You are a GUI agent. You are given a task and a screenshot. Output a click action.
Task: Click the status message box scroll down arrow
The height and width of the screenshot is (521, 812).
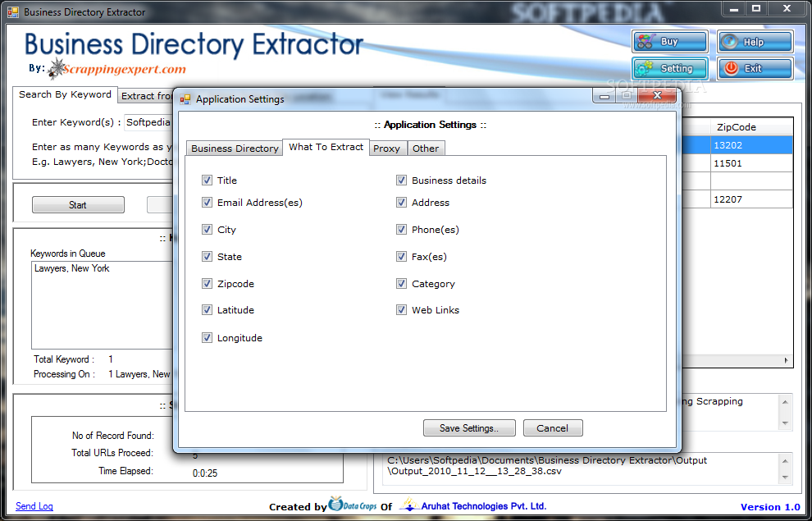(785, 423)
